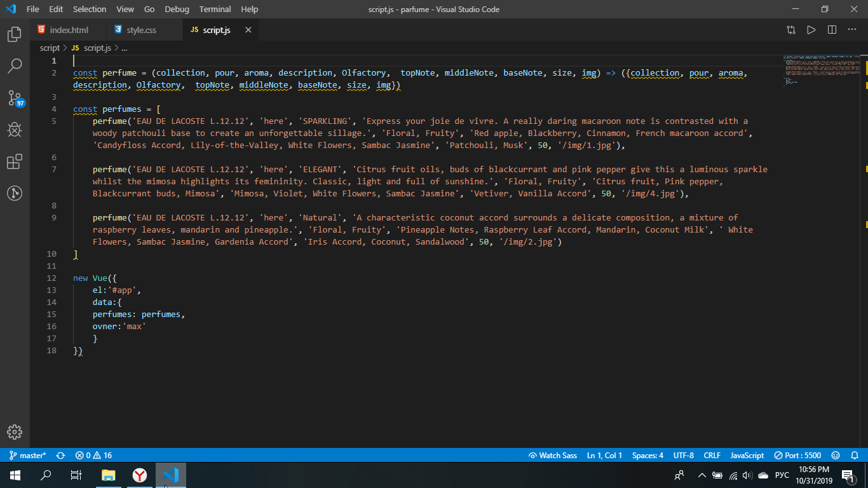Open the Extensions view in activity bar
The width and height of the screenshot is (868, 488).
click(15, 161)
